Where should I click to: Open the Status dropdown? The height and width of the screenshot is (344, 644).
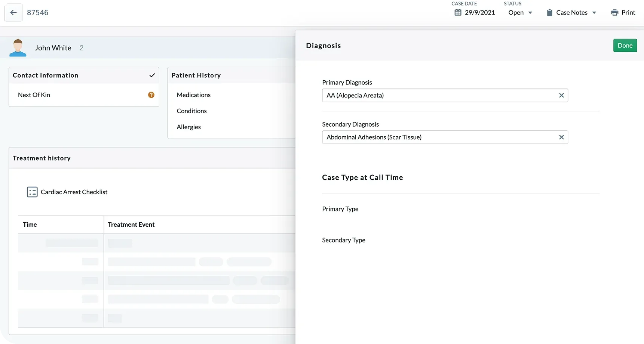(520, 13)
